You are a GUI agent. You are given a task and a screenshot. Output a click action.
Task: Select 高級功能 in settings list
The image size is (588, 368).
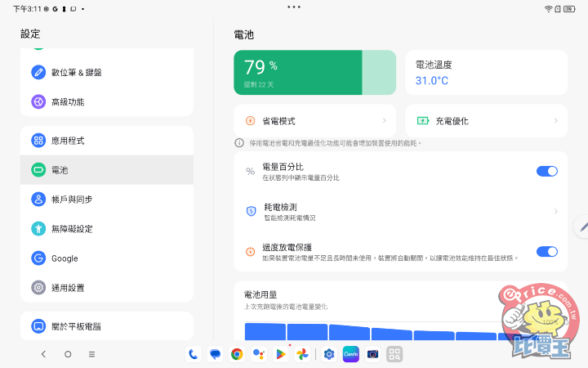point(107,101)
